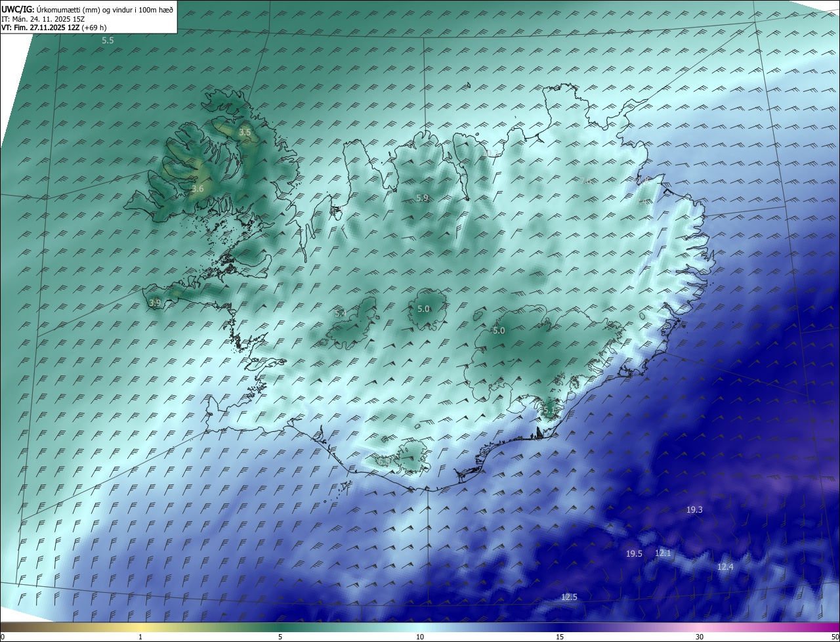The height and width of the screenshot is (642, 840).
Task: Click the 19.5 value over the ocean
Action: [x=634, y=554]
